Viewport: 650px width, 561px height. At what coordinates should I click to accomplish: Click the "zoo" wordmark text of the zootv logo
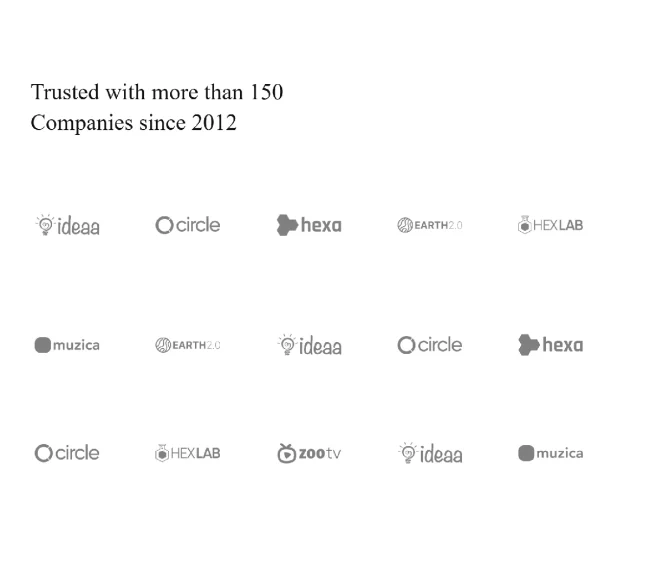coord(311,454)
